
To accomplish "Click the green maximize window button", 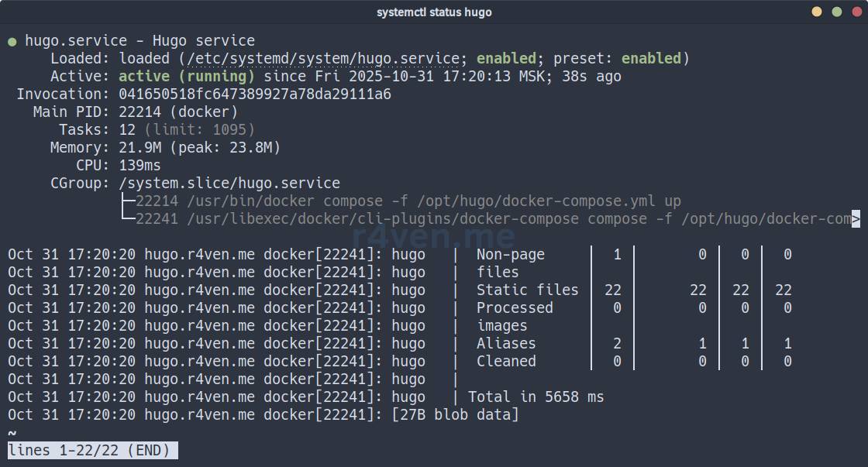I will point(836,12).
